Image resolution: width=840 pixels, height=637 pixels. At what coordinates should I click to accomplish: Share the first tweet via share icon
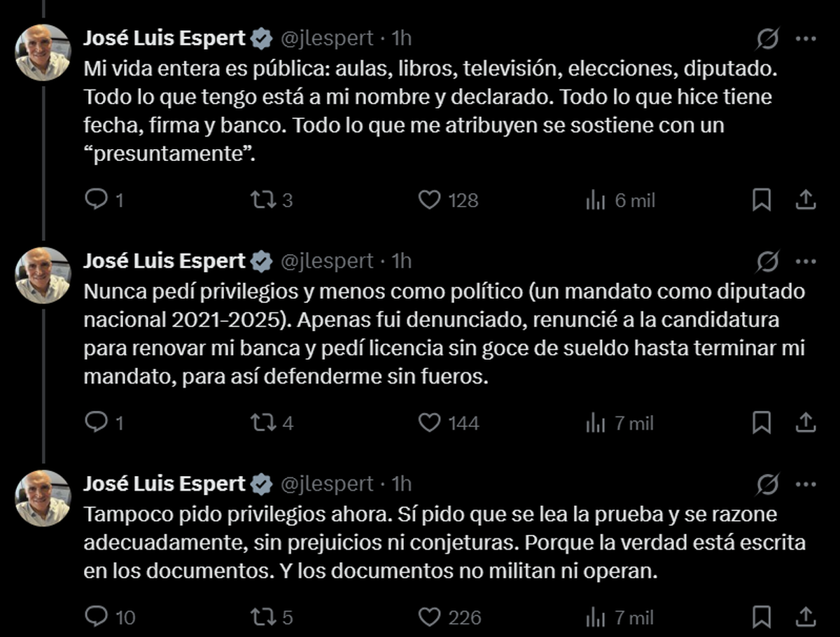[x=806, y=200]
